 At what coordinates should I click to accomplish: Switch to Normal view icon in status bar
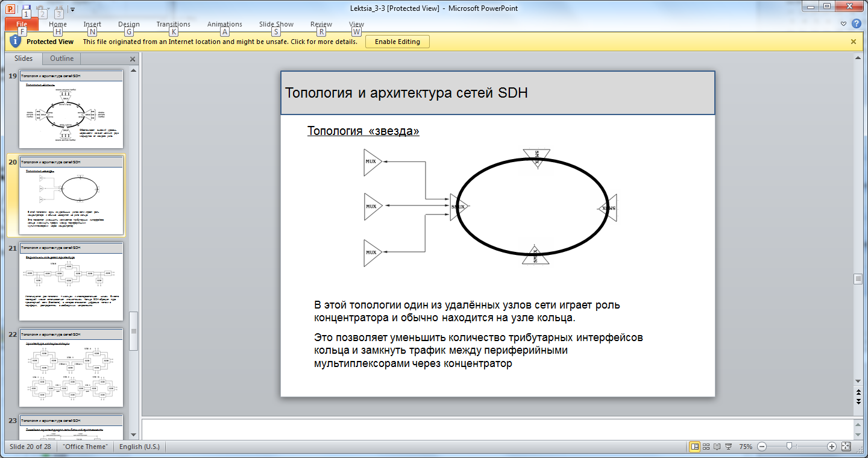(x=695, y=447)
